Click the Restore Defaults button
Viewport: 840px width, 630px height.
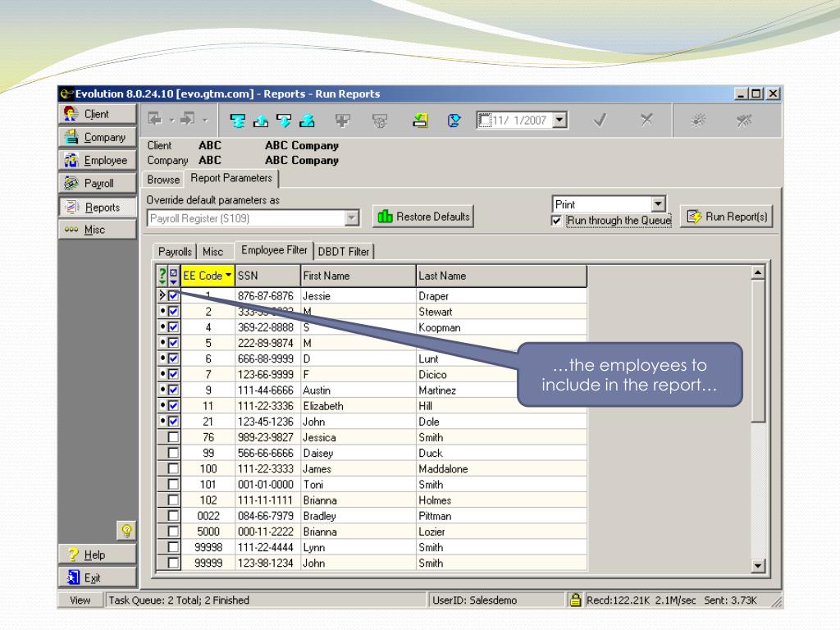coord(423,217)
